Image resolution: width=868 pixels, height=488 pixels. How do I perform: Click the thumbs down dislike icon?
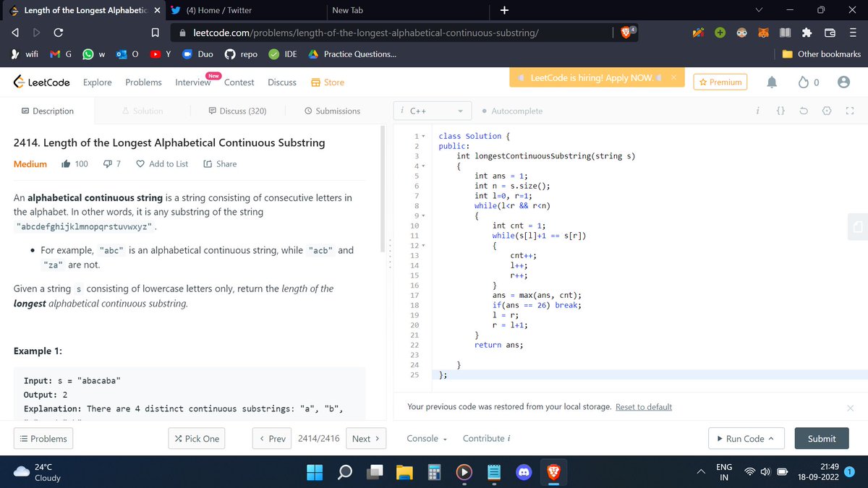click(107, 164)
